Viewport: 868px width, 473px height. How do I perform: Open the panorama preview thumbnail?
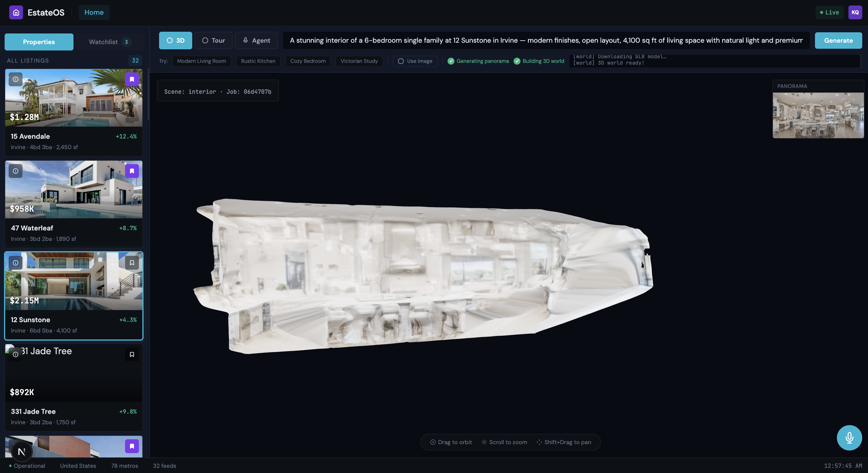(818, 115)
